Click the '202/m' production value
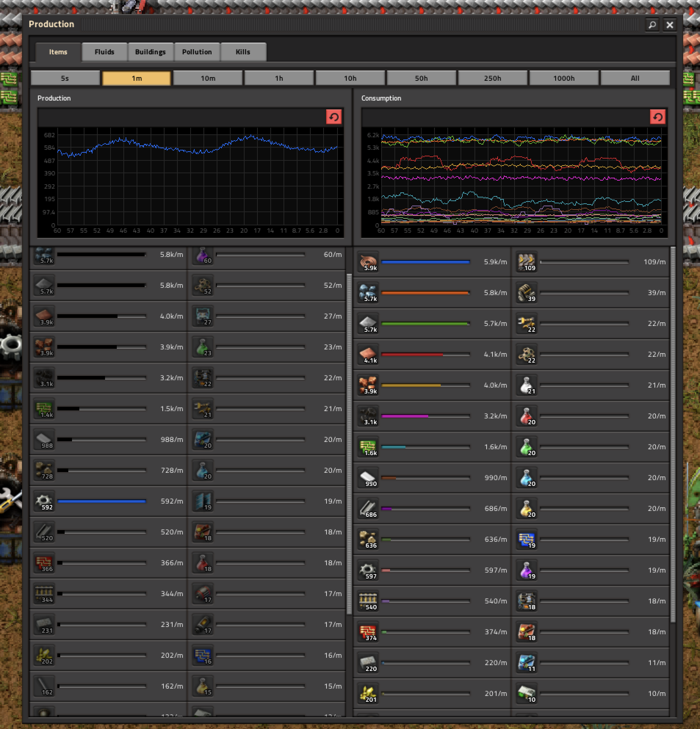 [x=172, y=655]
